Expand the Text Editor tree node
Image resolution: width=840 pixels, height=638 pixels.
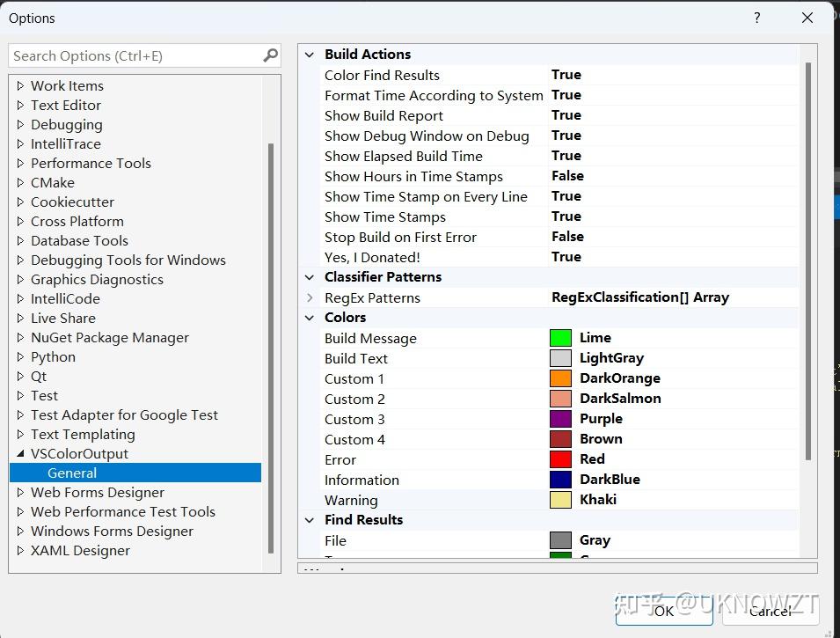tap(20, 105)
